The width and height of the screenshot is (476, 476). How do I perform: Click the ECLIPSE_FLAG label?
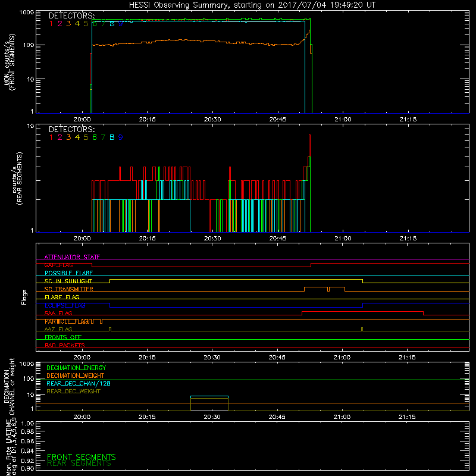[x=65, y=305]
